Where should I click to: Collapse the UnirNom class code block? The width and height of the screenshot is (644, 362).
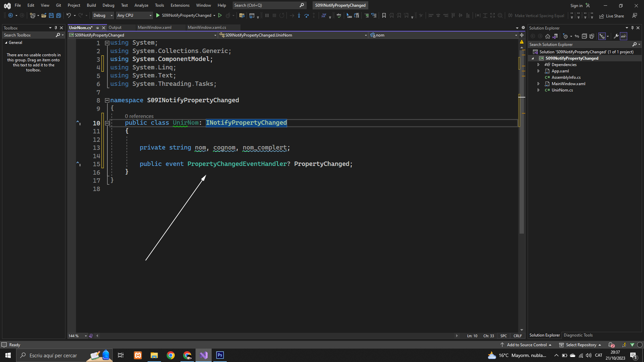coord(107,123)
